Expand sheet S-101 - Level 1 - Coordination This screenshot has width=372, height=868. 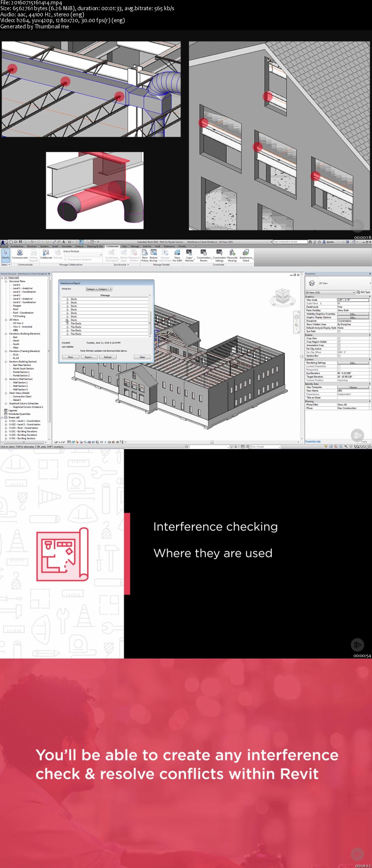(6, 421)
